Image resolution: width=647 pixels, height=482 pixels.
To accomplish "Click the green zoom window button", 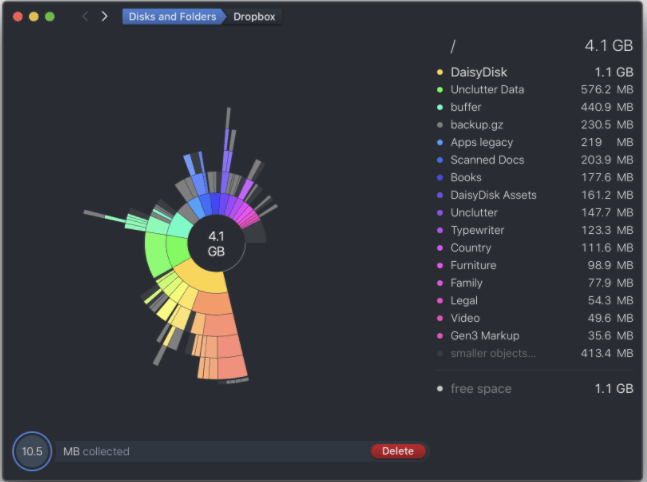I will pyautogui.click(x=50, y=17).
